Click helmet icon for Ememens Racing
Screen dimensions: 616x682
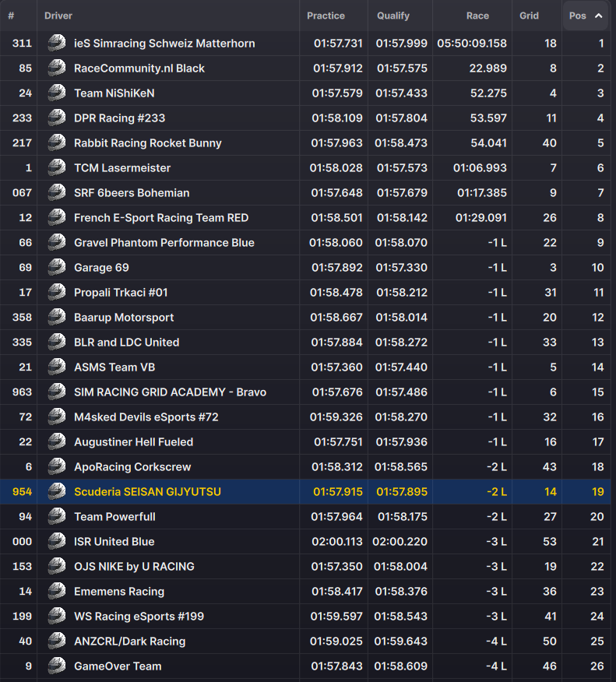point(57,591)
